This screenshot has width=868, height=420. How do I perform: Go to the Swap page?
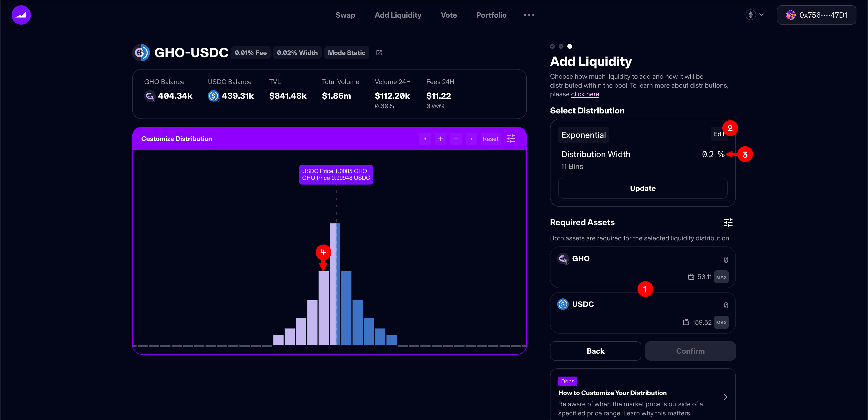click(x=345, y=15)
